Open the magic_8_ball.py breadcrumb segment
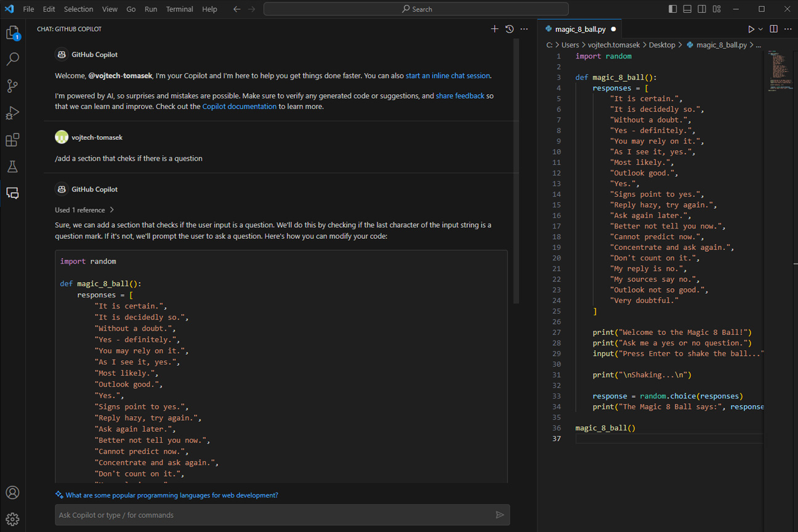The width and height of the screenshot is (798, 532). (x=722, y=45)
